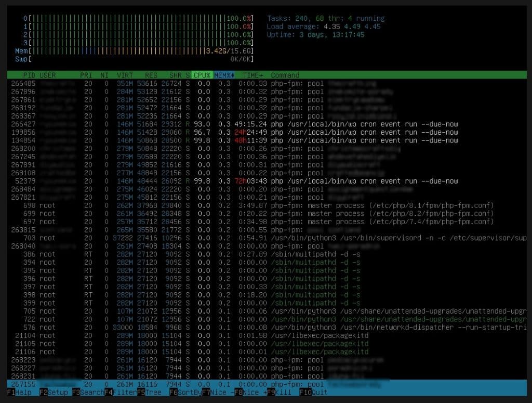This screenshot has width=532, height=403.
Task: Select php-fpm 8.1 master process PID 698
Action: point(267,205)
